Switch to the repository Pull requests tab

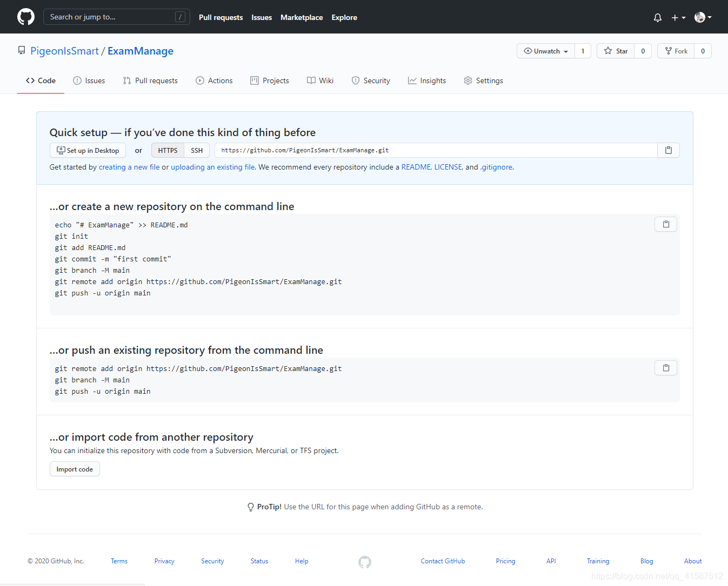tap(150, 80)
